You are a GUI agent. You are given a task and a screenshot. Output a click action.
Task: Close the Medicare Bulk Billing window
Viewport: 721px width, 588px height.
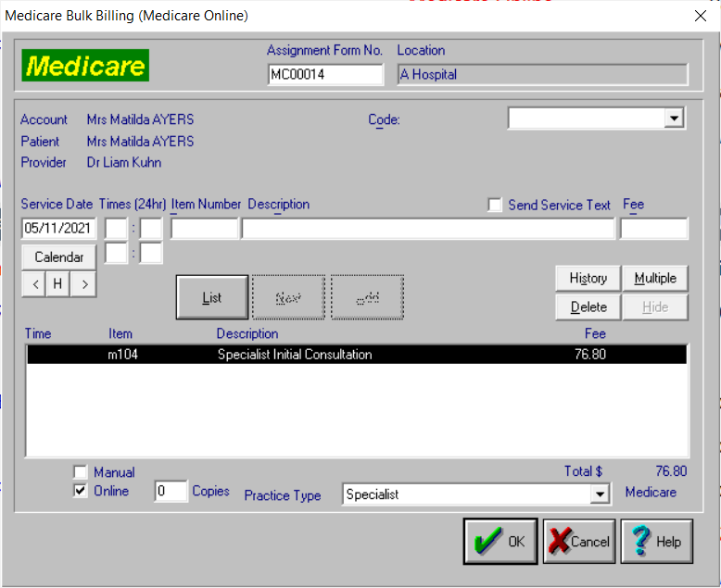(701, 16)
